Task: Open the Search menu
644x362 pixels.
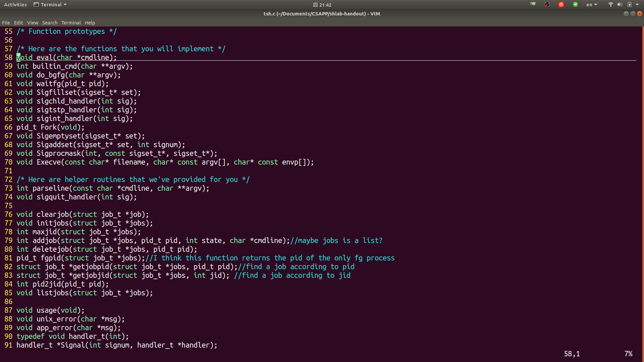Action: click(50, 23)
